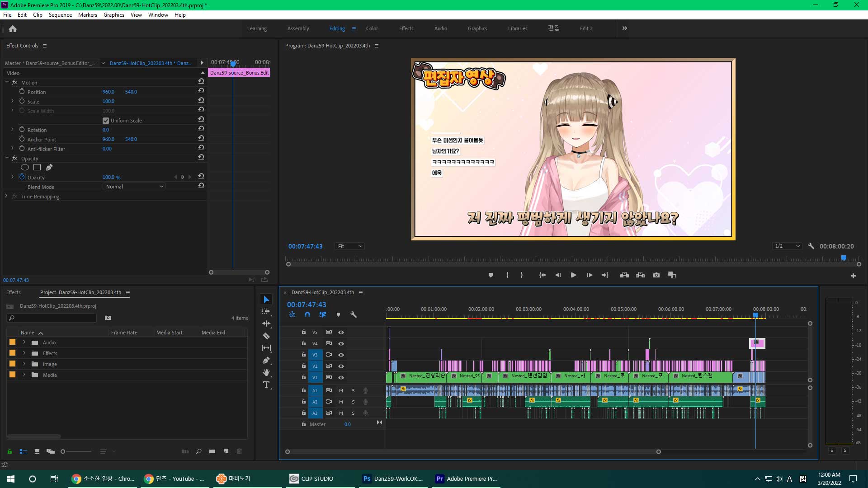
Task: Open Timeline Display Settings wrench
Action: [354, 314]
